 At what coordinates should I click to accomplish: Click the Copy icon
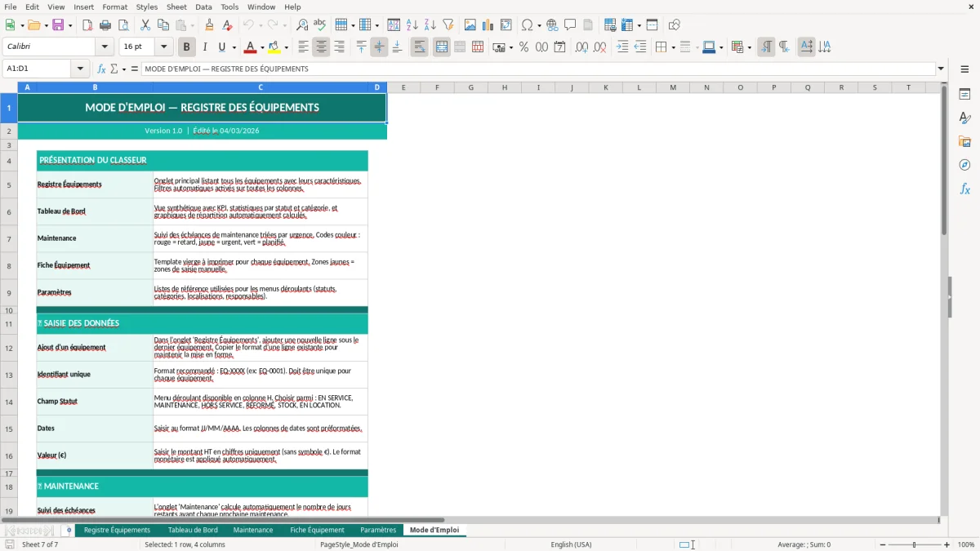click(163, 25)
